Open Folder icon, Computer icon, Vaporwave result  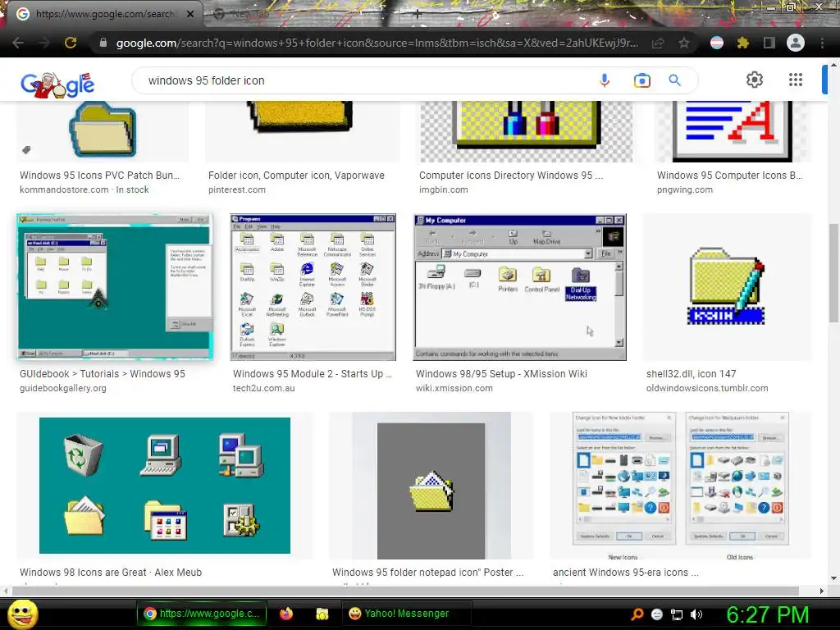(x=296, y=176)
